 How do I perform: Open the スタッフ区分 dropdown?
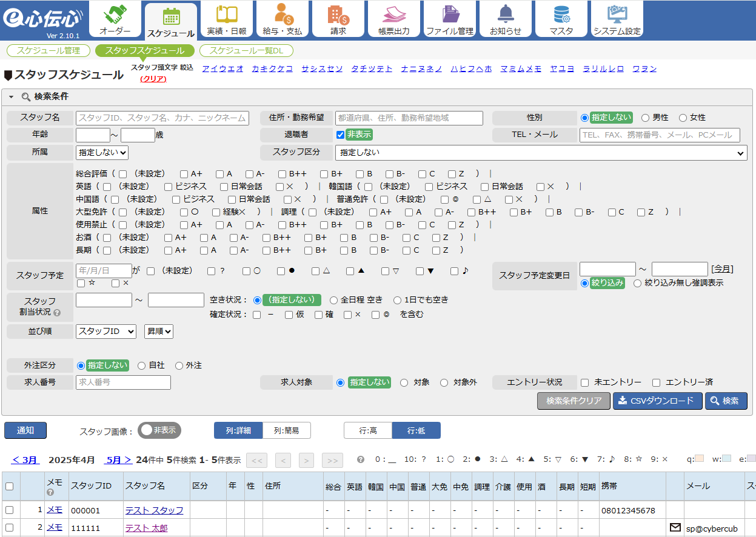click(x=541, y=153)
